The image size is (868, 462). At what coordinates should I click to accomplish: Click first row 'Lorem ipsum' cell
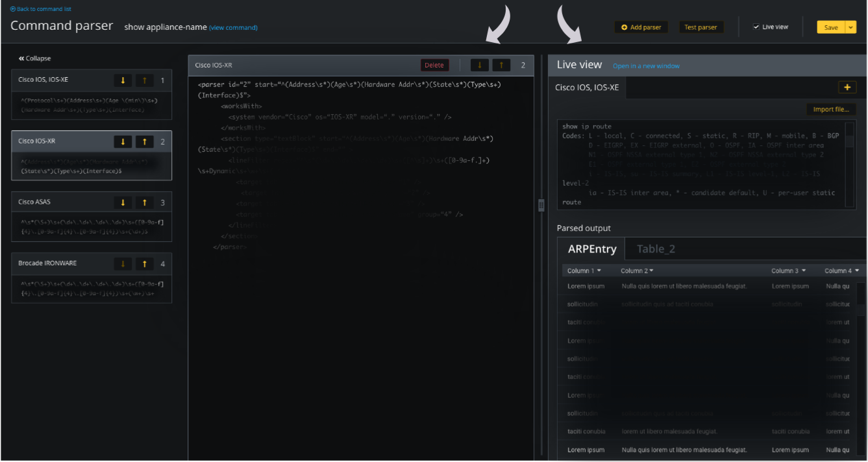click(x=586, y=286)
